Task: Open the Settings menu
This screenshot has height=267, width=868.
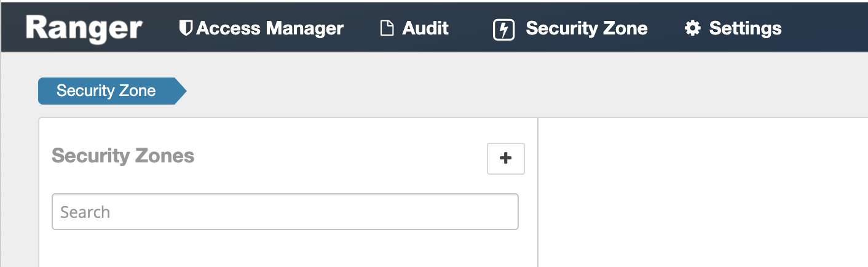Action: [x=745, y=28]
